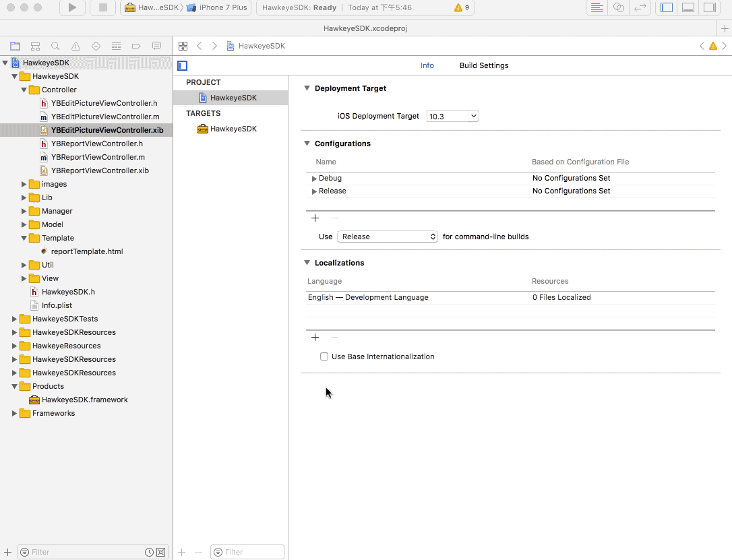Open YBReportViewController.m

[98, 157]
